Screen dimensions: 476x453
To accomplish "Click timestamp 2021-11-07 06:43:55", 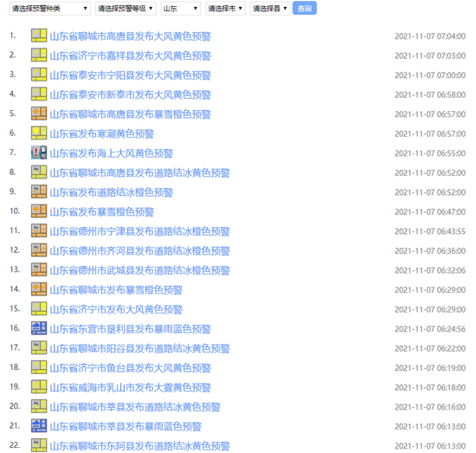I will click(430, 231).
